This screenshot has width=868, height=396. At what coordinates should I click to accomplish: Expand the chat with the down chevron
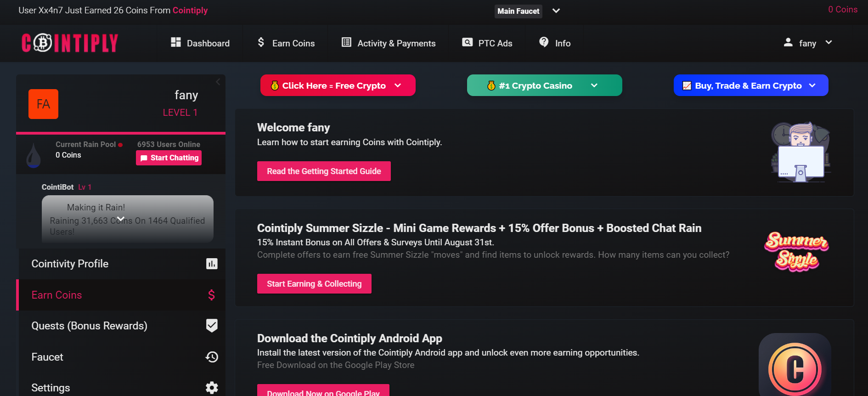[x=121, y=219]
